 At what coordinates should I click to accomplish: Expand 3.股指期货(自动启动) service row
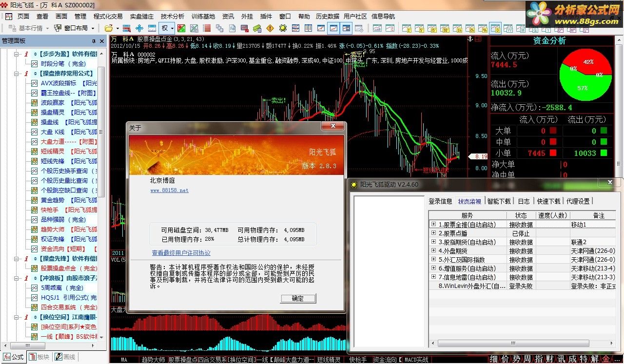(433, 242)
